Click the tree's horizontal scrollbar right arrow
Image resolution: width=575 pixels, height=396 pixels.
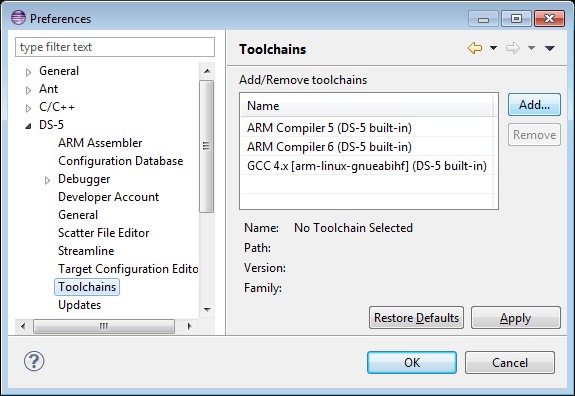click(x=189, y=326)
